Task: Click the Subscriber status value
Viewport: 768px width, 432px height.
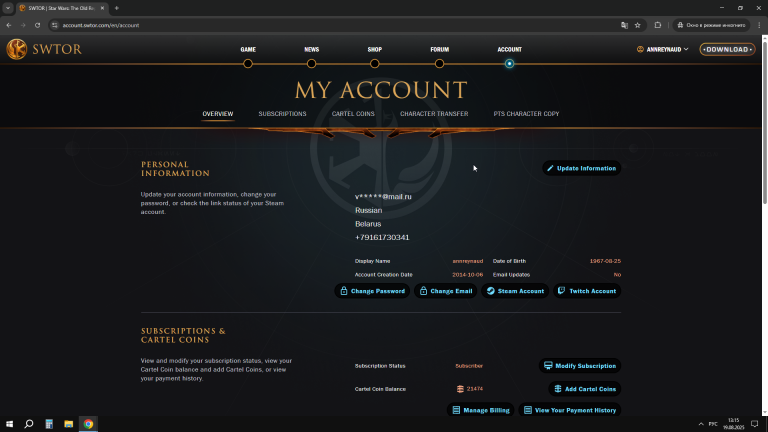Action: click(469, 366)
